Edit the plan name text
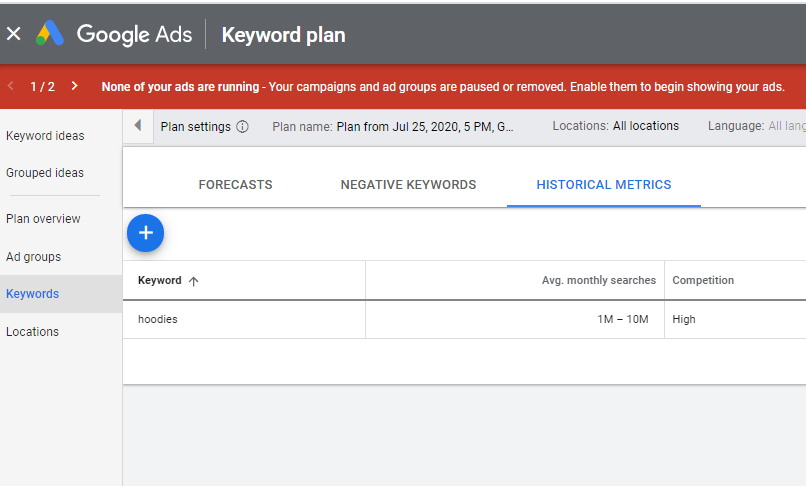The height and width of the screenshot is (486, 806). click(425, 127)
